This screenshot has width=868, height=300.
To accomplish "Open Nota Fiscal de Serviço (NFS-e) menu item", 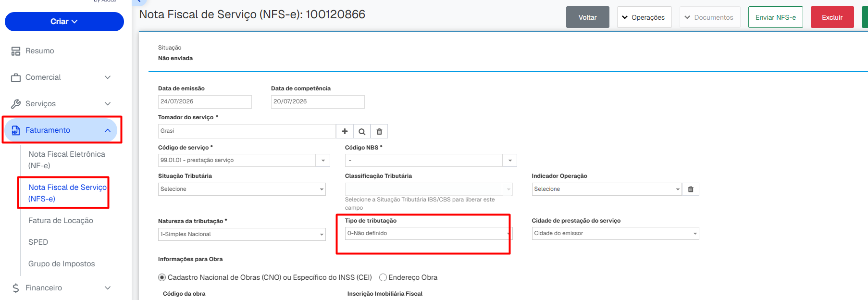I will [67, 193].
